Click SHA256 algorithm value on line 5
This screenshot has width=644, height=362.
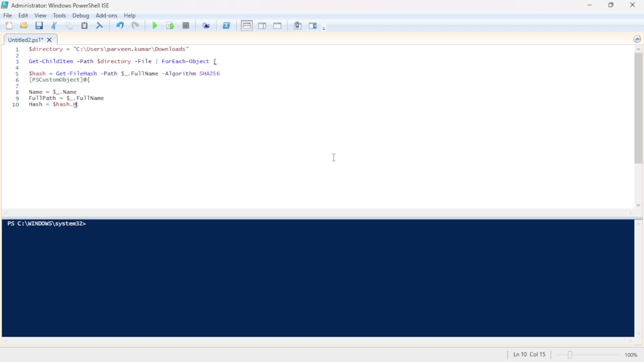209,73
